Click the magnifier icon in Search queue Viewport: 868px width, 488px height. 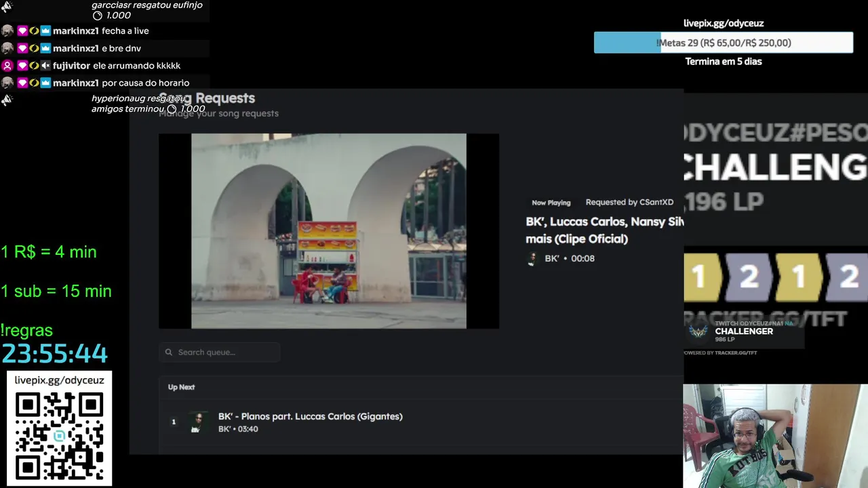pos(169,352)
